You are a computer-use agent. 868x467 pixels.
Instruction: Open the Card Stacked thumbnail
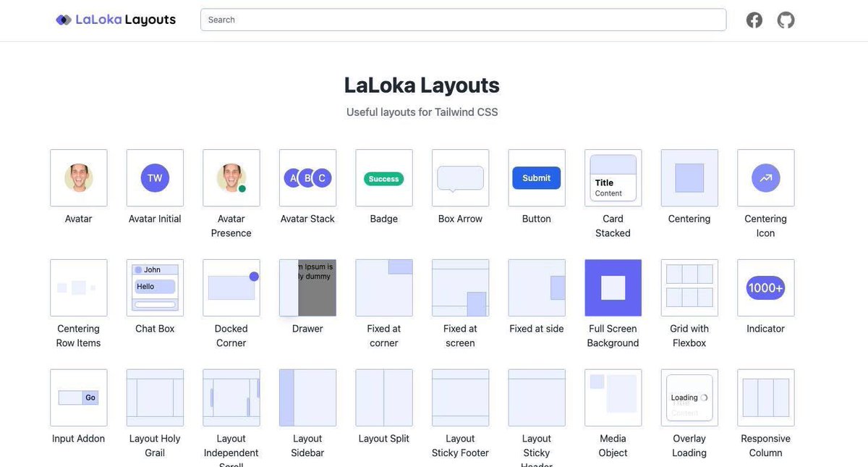coord(613,178)
